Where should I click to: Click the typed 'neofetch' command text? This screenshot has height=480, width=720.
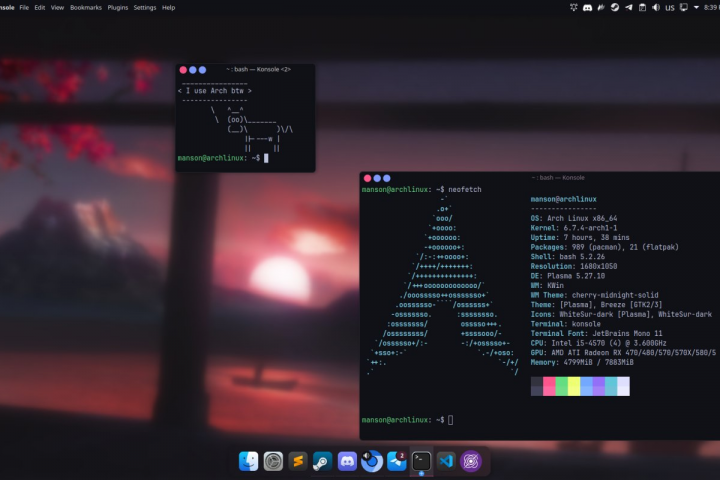pos(465,189)
